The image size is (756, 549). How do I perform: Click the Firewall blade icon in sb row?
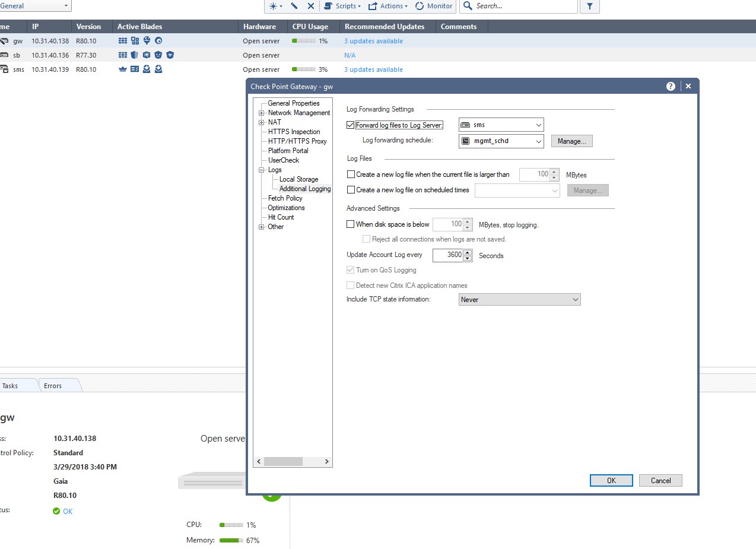(x=123, y=55)
